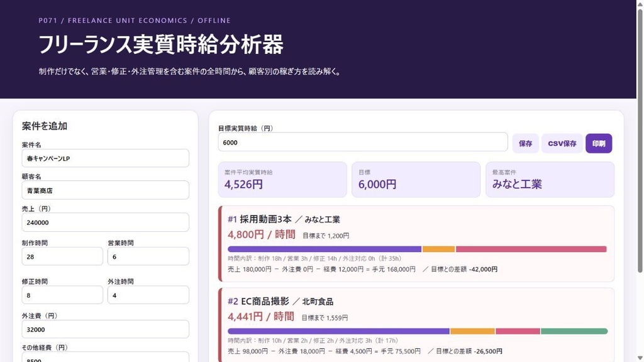The width and height of the screenshot is (644, 362).
Task: Click the P071 / FREELANCE UNIT ECONOMICS breadcrumb
Action: pyautogui.click(x=135, y=21)
